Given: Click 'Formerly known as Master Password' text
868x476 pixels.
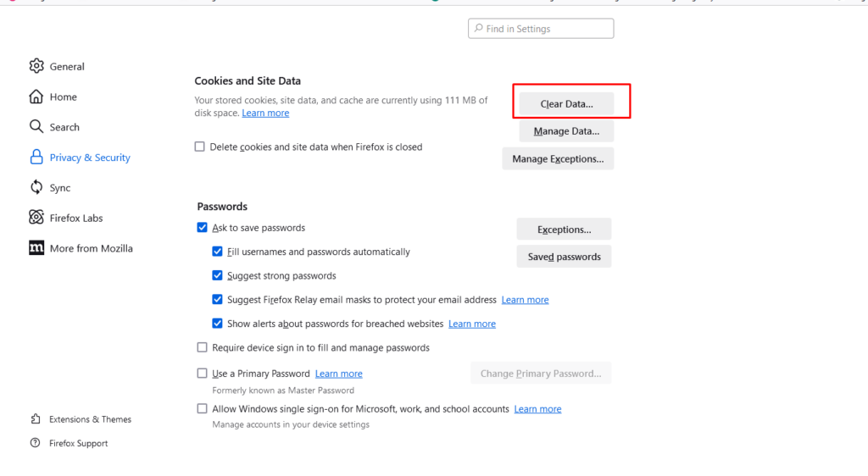Looking at the screenshot, I should [283, 390].
